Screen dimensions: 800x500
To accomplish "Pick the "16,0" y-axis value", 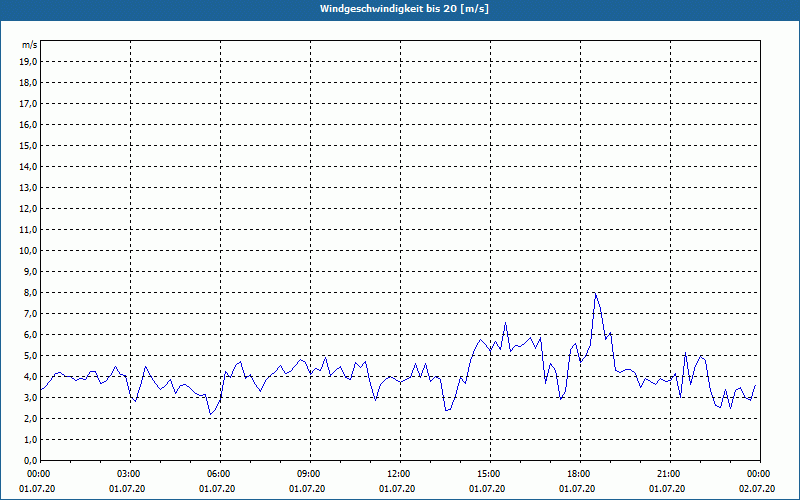I will [x=28, y=124].
